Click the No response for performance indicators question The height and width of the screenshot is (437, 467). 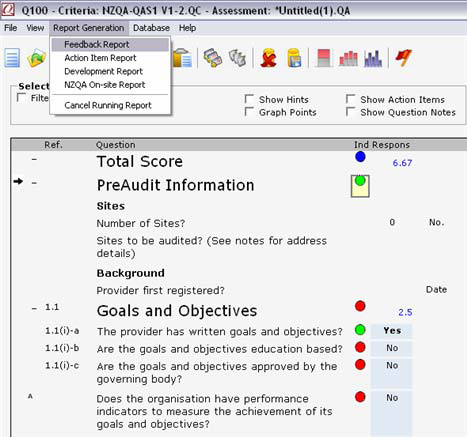(x=392, y=413)
